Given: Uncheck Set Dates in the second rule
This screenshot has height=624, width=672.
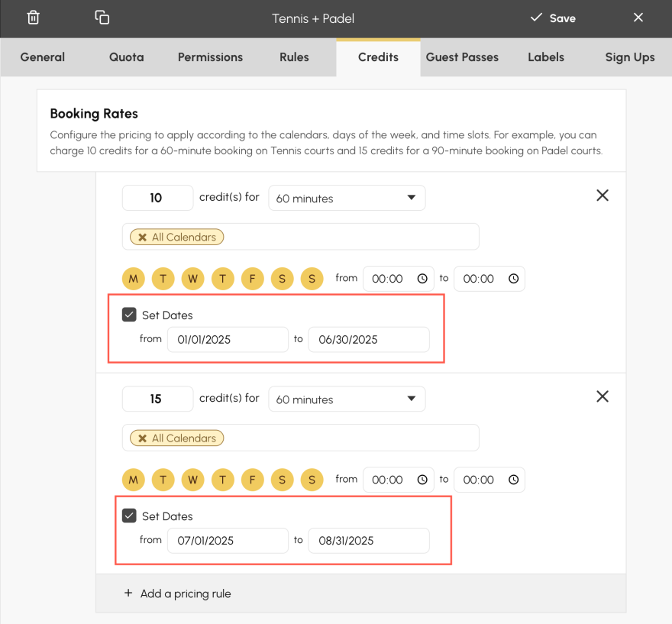Looking at the screenshot, I should 129,516.
